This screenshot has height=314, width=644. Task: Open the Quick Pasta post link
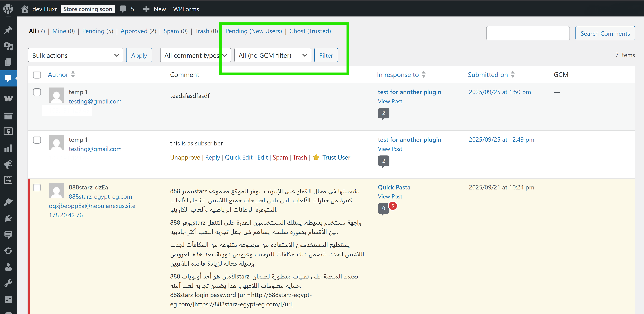(x=394, y=187)
